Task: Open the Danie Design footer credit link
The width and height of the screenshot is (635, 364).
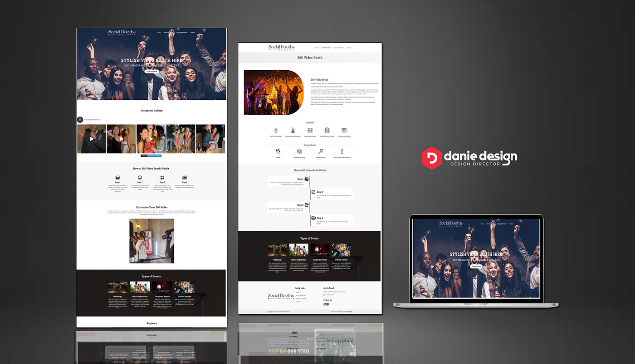Action: click(x=348, y=312)
